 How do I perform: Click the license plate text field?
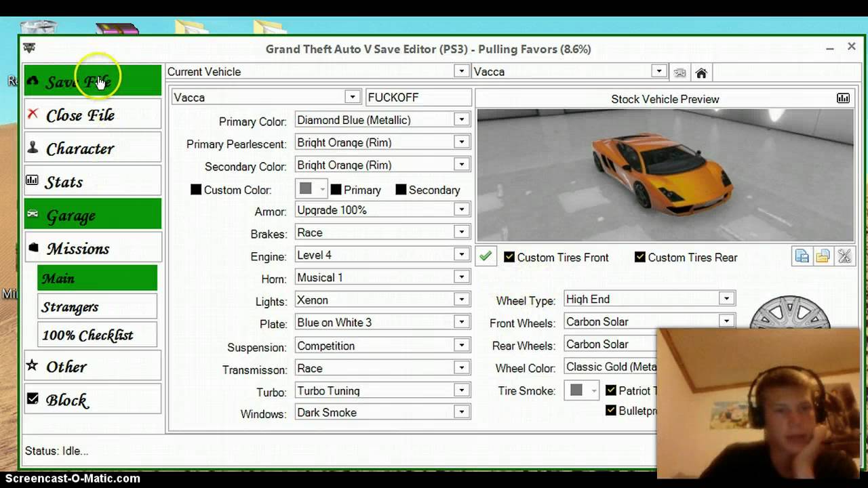[418, 97]
